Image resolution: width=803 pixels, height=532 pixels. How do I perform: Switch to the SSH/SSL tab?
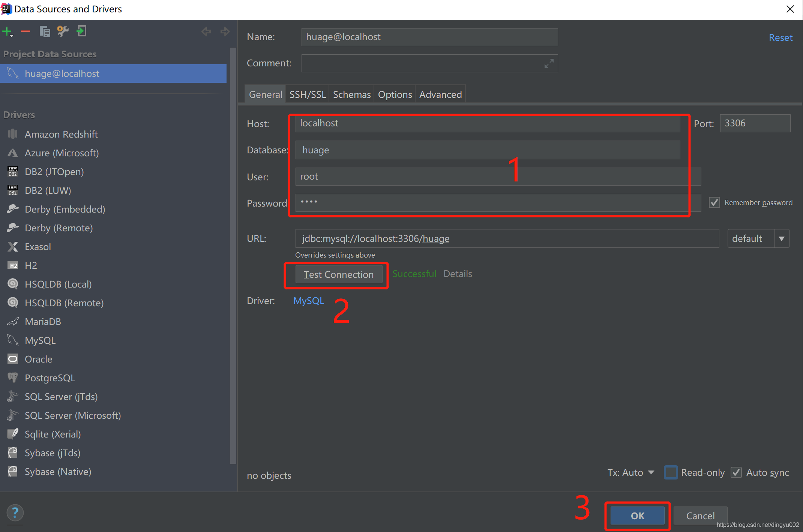307,94
